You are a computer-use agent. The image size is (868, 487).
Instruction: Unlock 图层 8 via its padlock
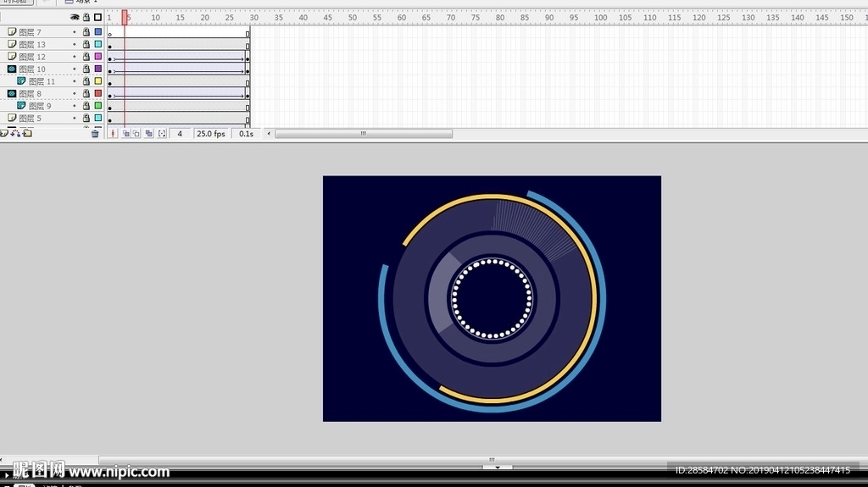(86, 93)
